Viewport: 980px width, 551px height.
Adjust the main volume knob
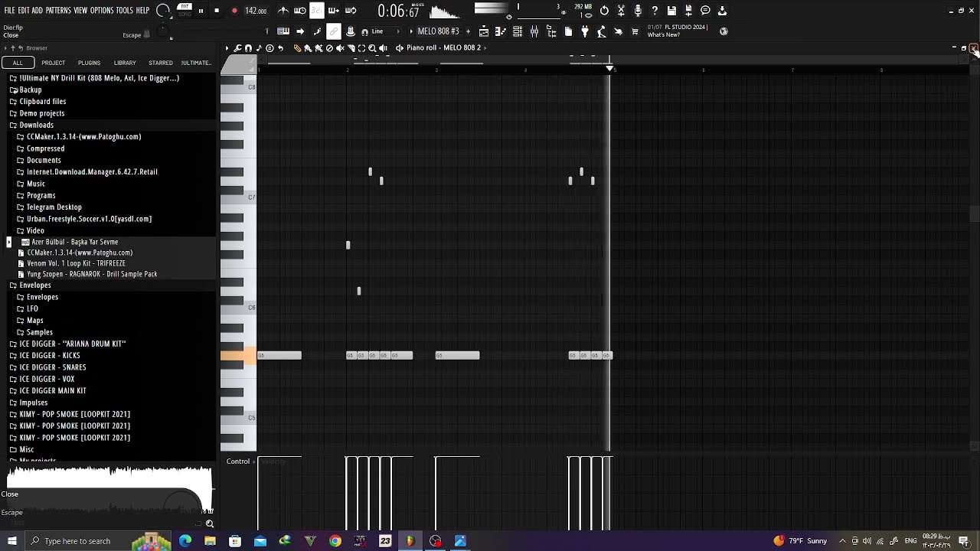click(x=163, y=11)
